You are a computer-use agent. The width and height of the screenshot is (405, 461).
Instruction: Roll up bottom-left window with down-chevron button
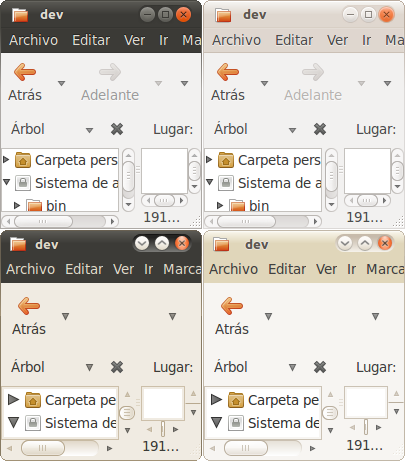tap(142, 243)
